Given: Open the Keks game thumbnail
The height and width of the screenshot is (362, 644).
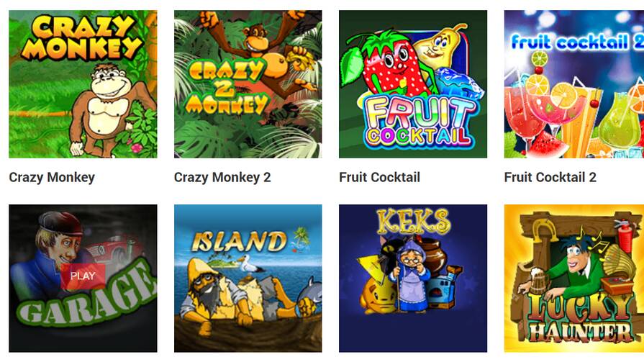Looking at the screenshot, I should click(413, 279).
